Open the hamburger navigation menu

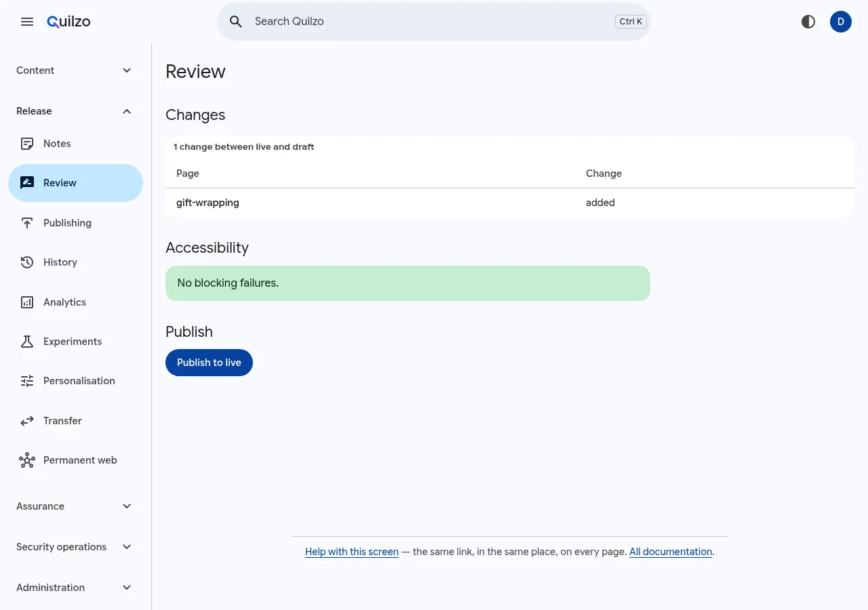click(27, 22)
